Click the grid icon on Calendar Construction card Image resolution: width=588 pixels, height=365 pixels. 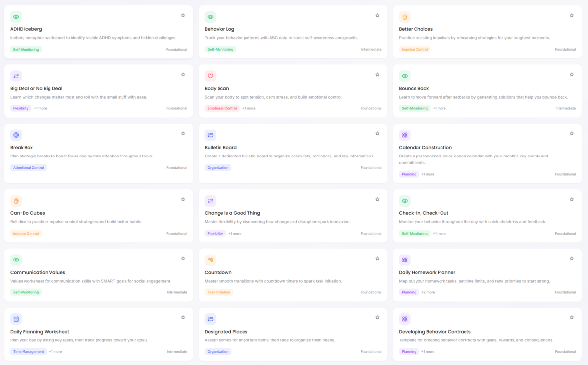(405, 135)
